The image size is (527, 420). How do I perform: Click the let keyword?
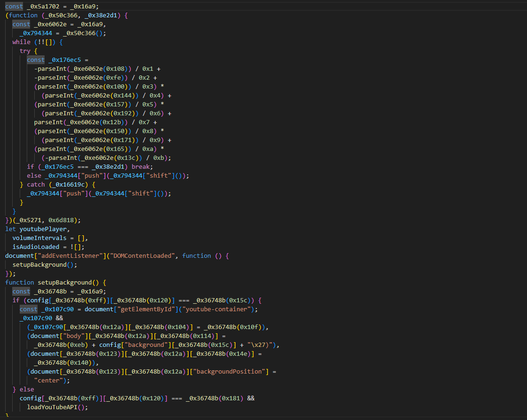[10, 229]
